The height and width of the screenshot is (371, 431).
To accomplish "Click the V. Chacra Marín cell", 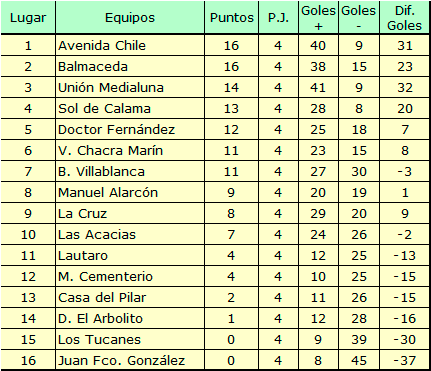I will point(130,150).
